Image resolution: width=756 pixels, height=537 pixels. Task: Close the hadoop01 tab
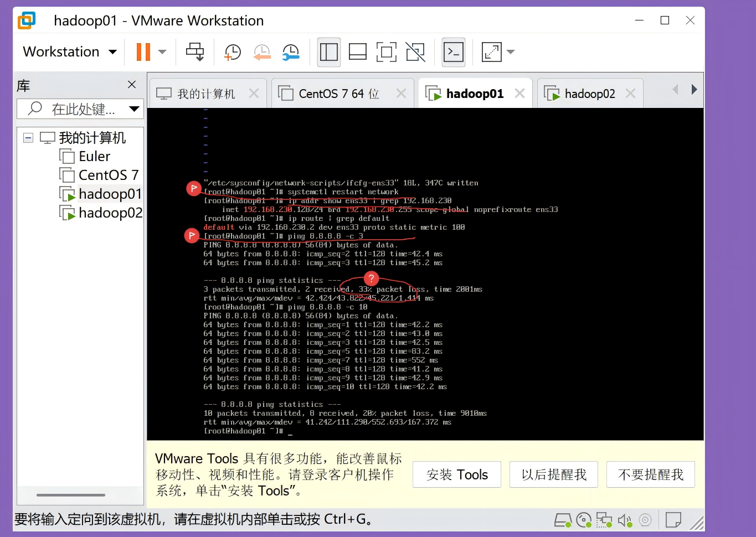pos(520,94)
